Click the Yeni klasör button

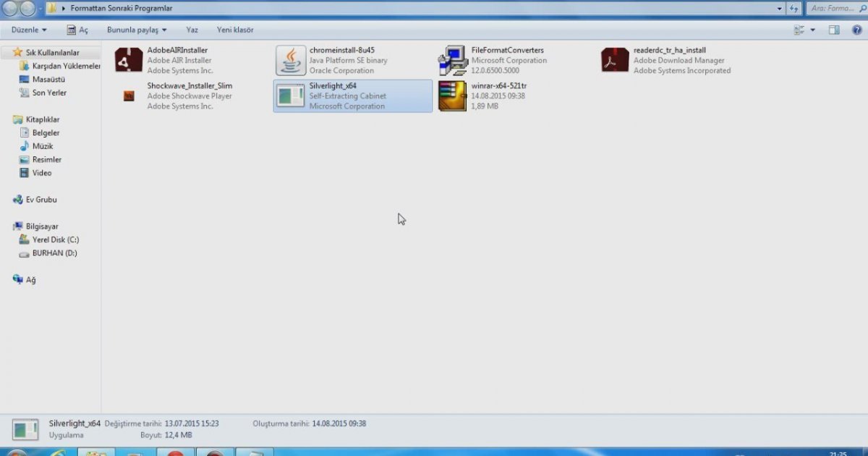(235, 30)
